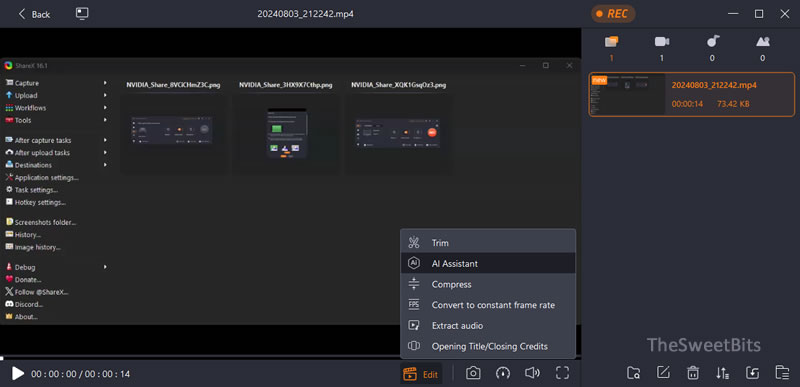Rename the recording with the pencil icon

(x=663, y=373)
